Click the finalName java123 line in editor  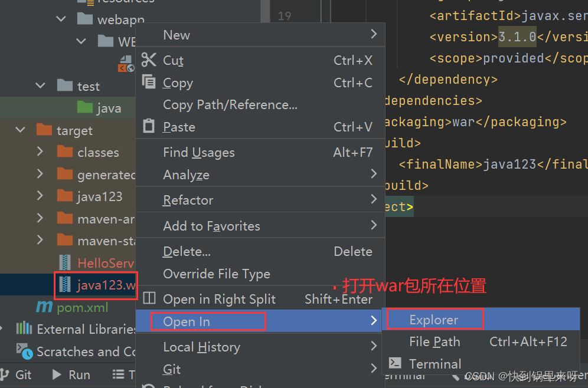[x=493, y=164]
